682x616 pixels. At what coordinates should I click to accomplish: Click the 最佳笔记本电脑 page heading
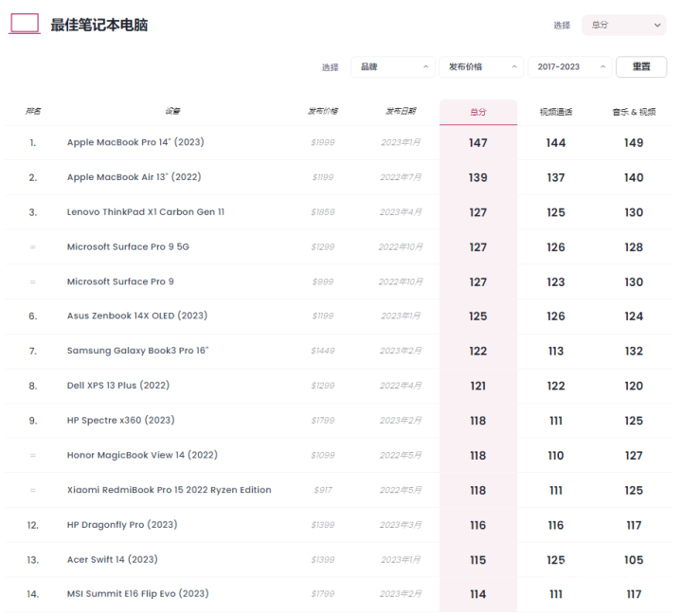pyautogui.click(x=99, y=25)
